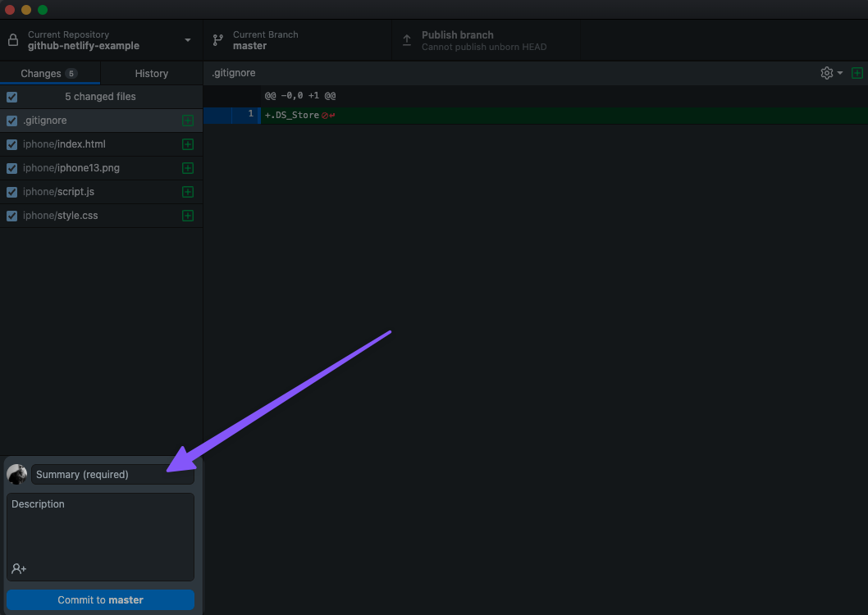868x615 pixels.
Task: Click the added-file icon on script.js row
Action: pyautogui.click(x=188, y=192)
